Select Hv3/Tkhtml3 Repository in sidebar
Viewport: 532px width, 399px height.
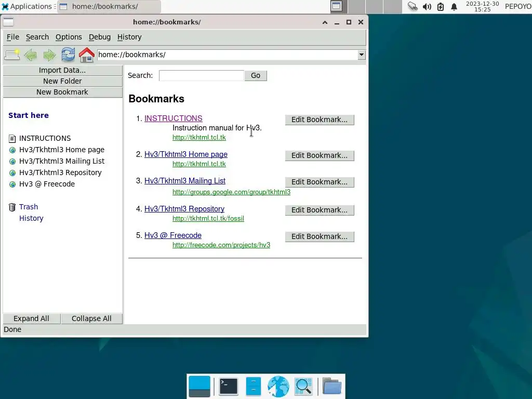coord(60,172)
